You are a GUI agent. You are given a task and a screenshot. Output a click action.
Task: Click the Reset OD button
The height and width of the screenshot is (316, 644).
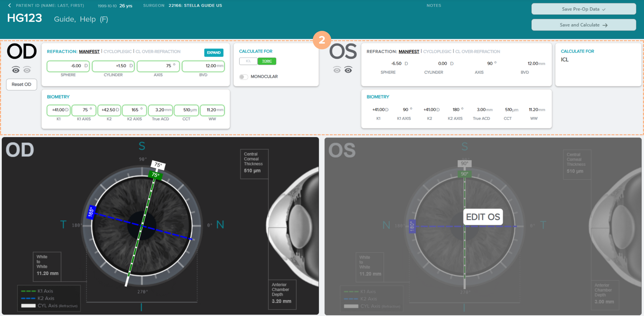click(21, 84)
